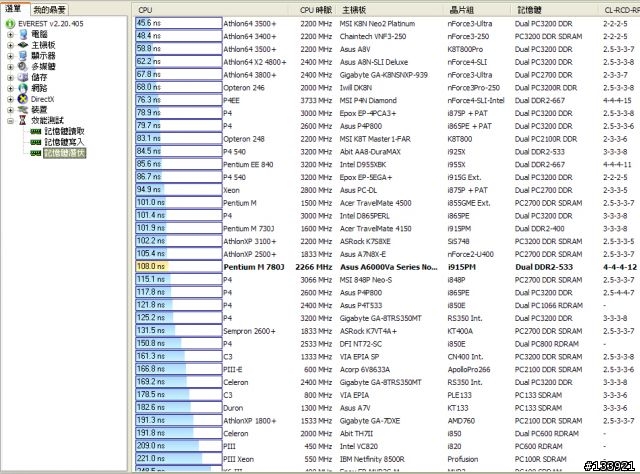Sort by the 晶片組 column header
The height and width of the screenshot is (474, 640).
click(x=478, y=10)
